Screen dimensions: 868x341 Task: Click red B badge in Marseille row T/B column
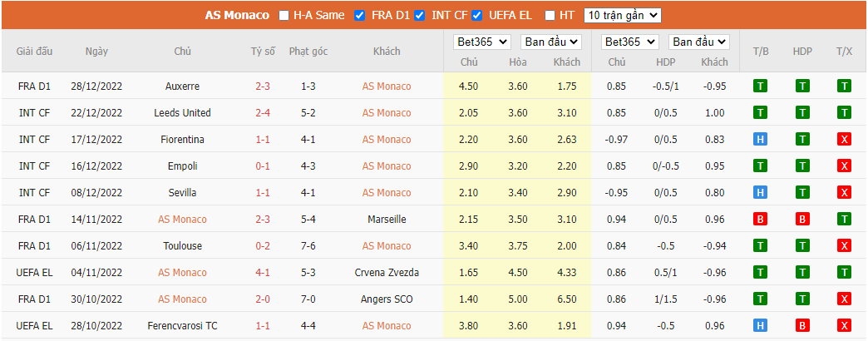[x=761, y=220]
